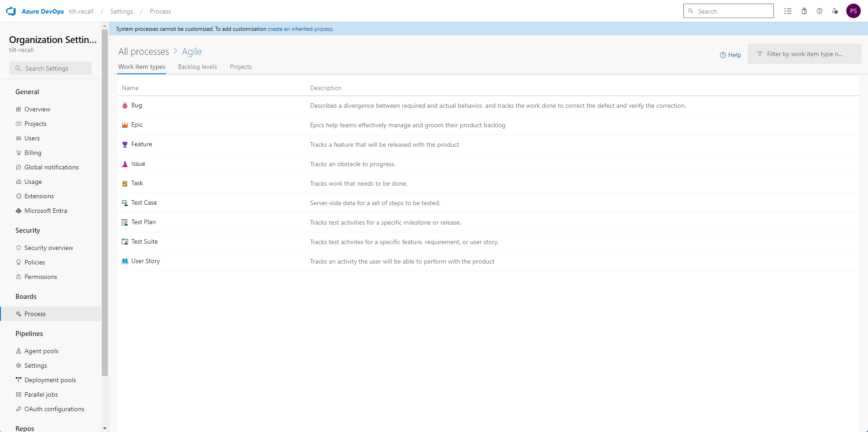
Task: Click the Azure DevOps logo
Action: tap(11, 11)
